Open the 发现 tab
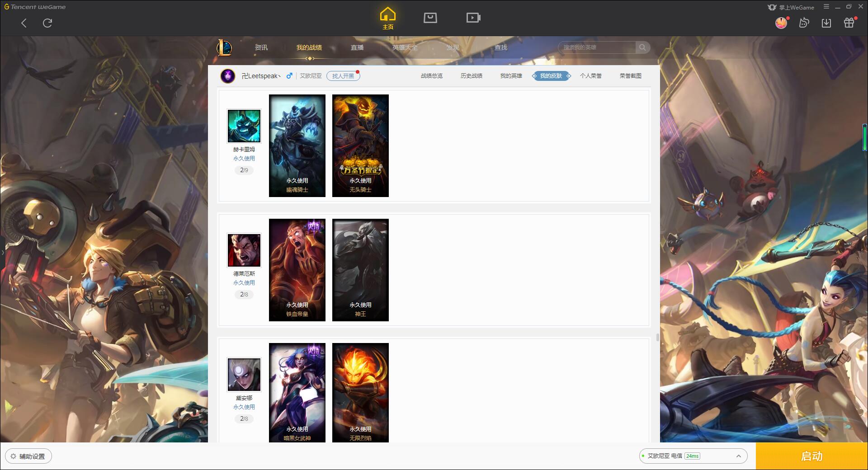 point(453,47)
